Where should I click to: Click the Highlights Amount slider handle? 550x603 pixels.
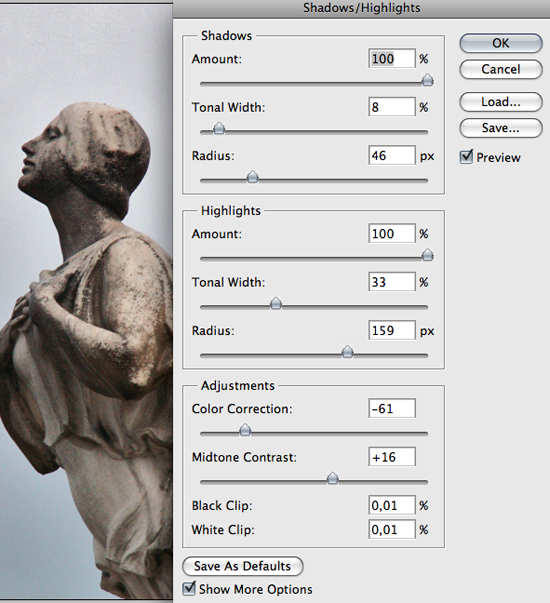pos(427,255)
